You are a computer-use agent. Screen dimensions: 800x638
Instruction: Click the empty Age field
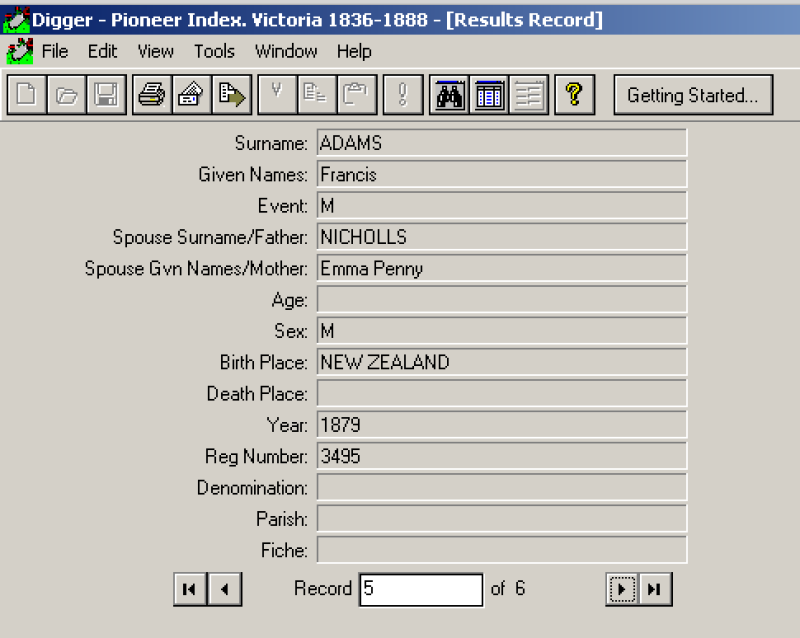point(502,300)
